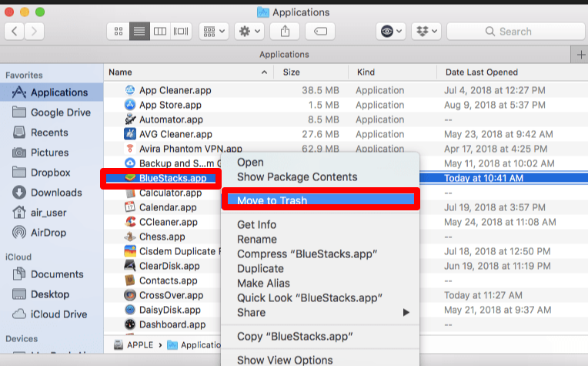Open the gear Action menu
588x366 pixels.
(x=249, y=31)
